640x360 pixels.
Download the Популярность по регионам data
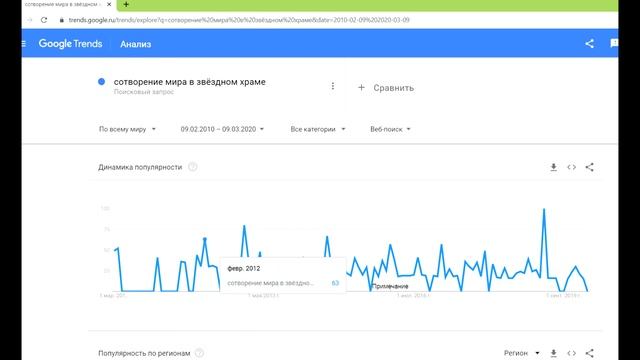click(x=553, y=353)
